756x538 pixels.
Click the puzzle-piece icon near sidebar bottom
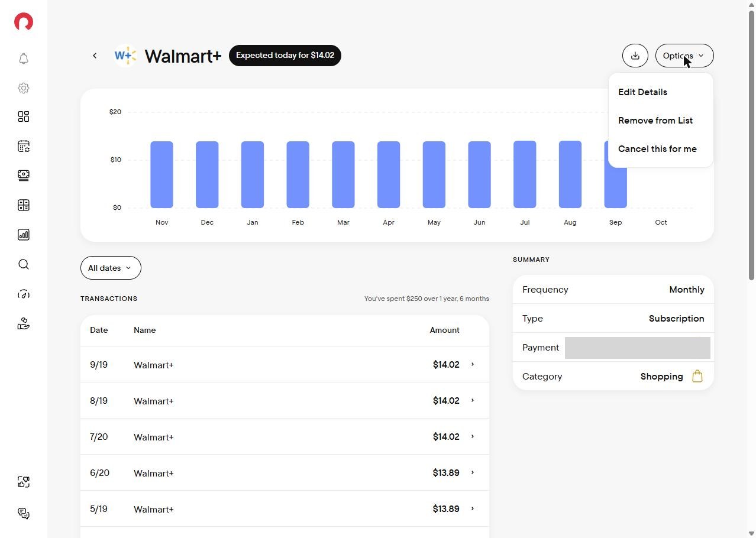pyautogui.click(x=24, y=482)
